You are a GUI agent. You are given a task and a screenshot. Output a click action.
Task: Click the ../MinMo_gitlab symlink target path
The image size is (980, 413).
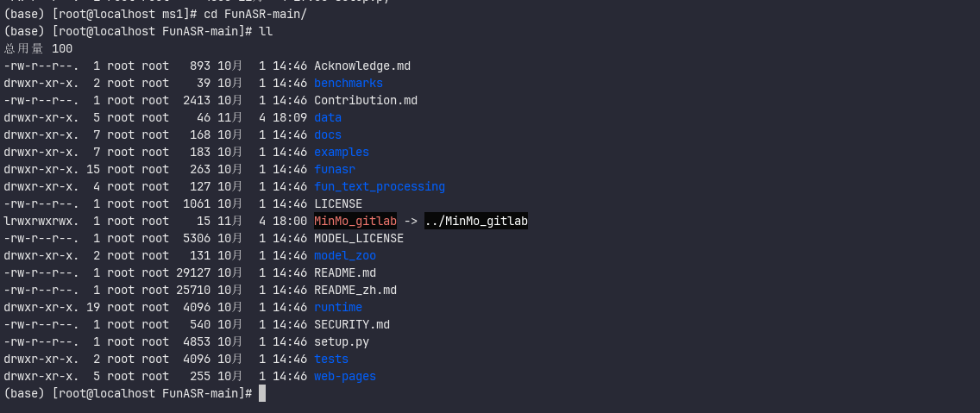coord(476,222)
